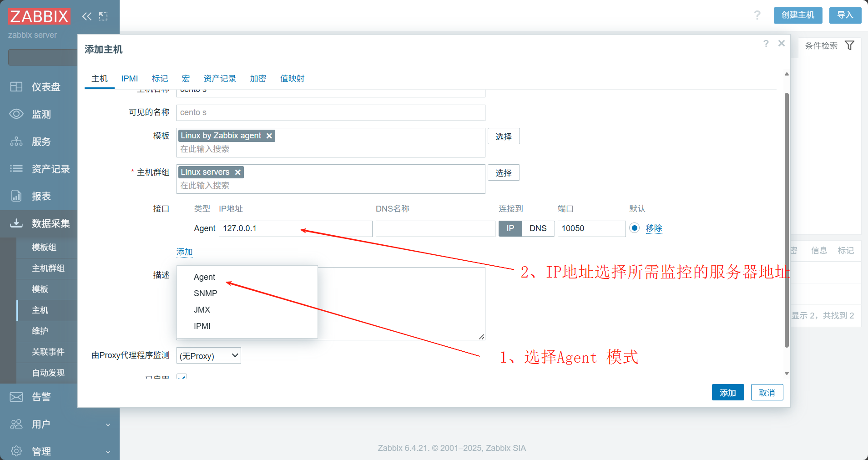Image resolution: width=868 pixels, height=460 pixels.
Task: Collapse the sidebar with double-arrow icon
Action: point(86,16)
